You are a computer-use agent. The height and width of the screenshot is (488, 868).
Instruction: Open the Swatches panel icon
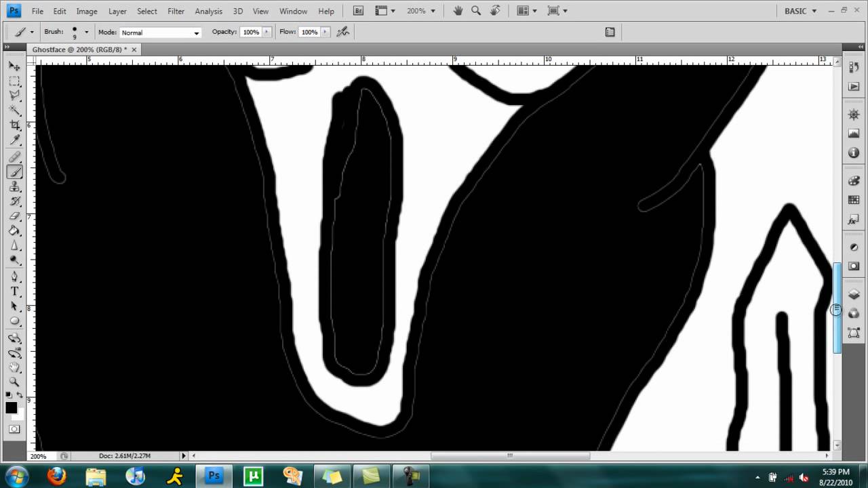point(854,201)
